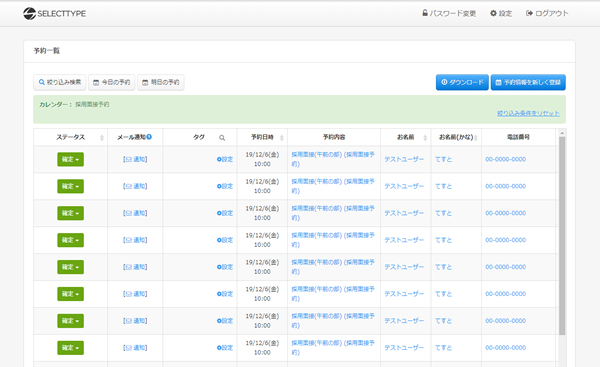Click first row tag 設定 gear icon
This screenshot has width=600, height=367.
point(219,159)
